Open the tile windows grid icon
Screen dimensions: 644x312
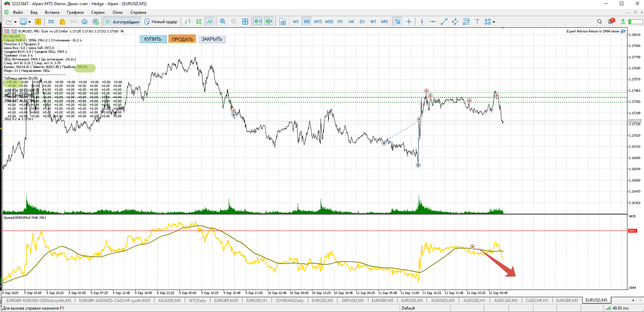click(x=245, y=22)
